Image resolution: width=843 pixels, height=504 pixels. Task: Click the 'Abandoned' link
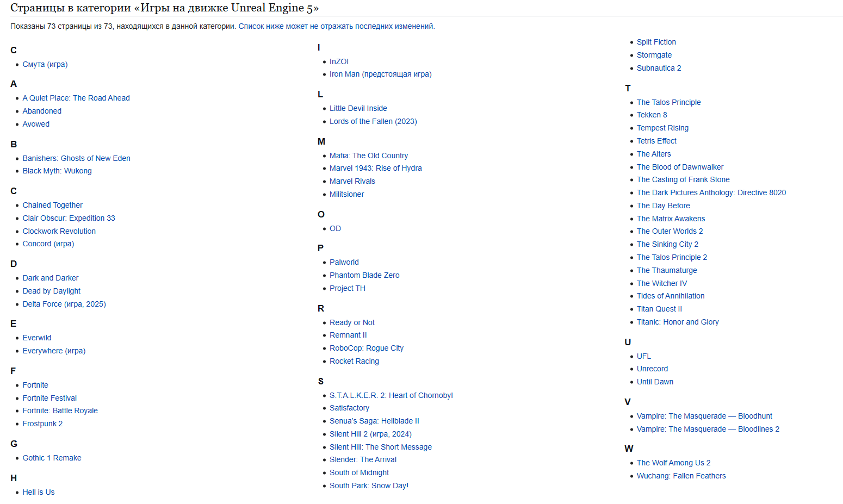click(x=42, y=111)
